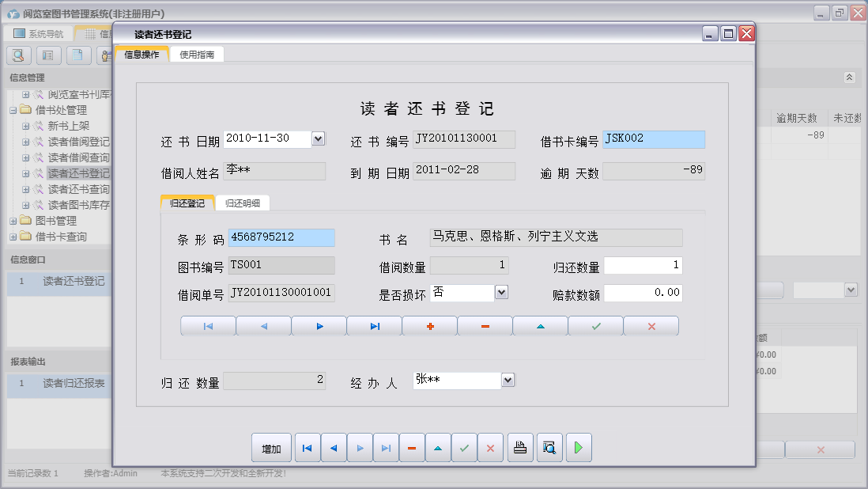Select the print icon in the bottom toolbar
The image size is (868, 489).
coord(520,447)
